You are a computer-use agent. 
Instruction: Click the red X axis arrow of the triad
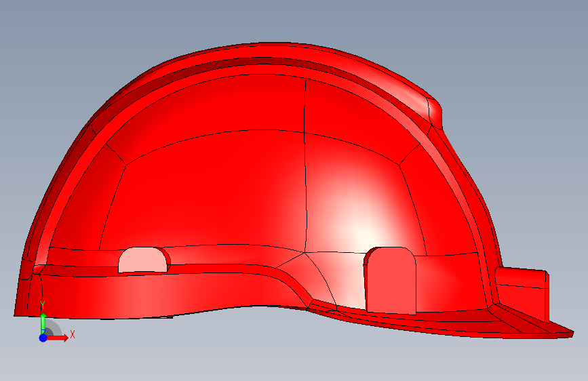(57, 338)
